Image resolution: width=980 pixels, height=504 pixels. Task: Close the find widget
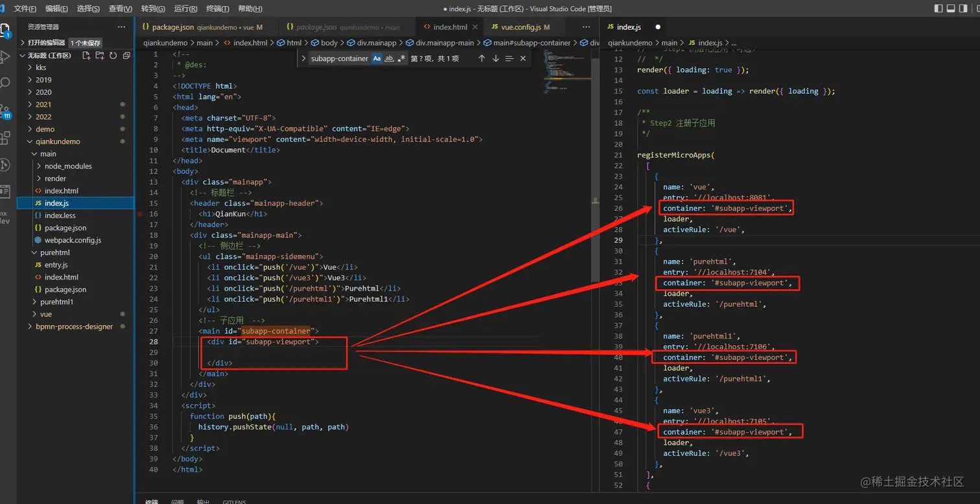pos(523,58)
